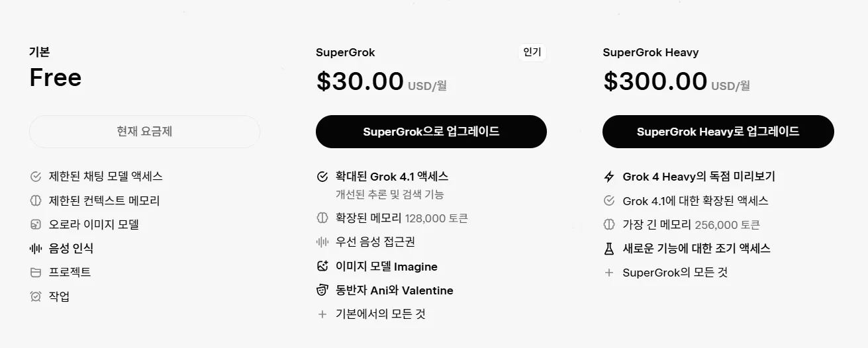Click the Grok 4 Heavy lightning bolt icon
Image resolution: width=868 pixels, height=348 pixels.
(x=609, y=177)
